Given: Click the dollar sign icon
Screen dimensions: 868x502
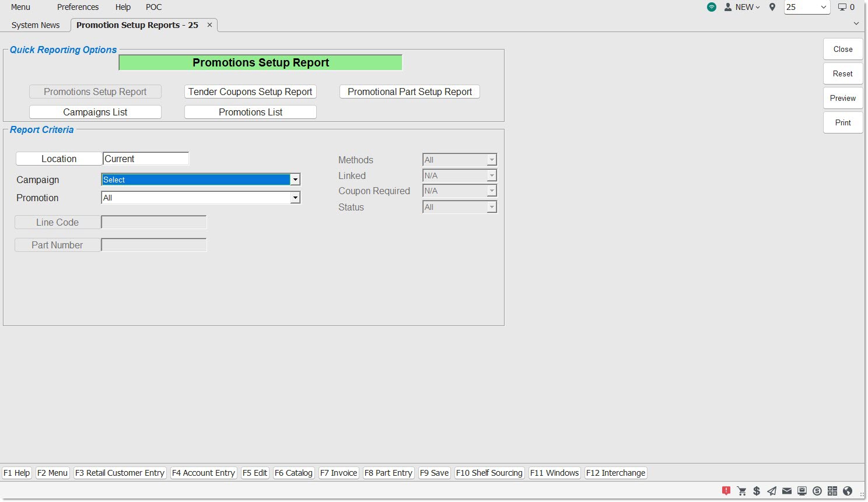Looking at the screenshot, I should [x=757, y=491].
